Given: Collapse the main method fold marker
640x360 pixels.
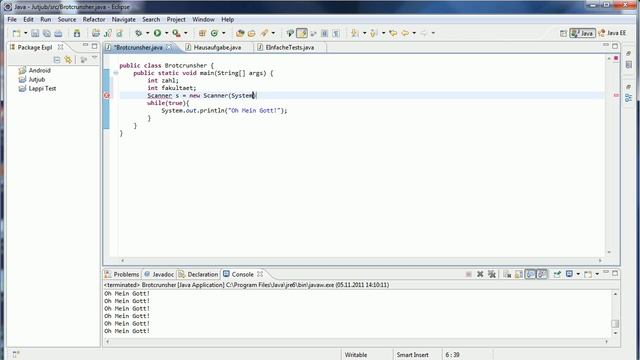Looking at the screenshot, I should (x=116, y=73).
